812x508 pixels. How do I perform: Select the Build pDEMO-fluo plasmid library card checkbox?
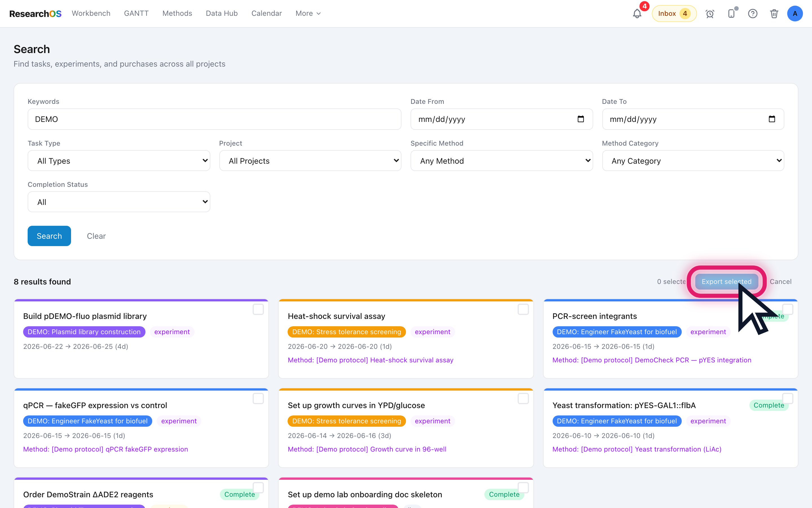coord(258,309)
